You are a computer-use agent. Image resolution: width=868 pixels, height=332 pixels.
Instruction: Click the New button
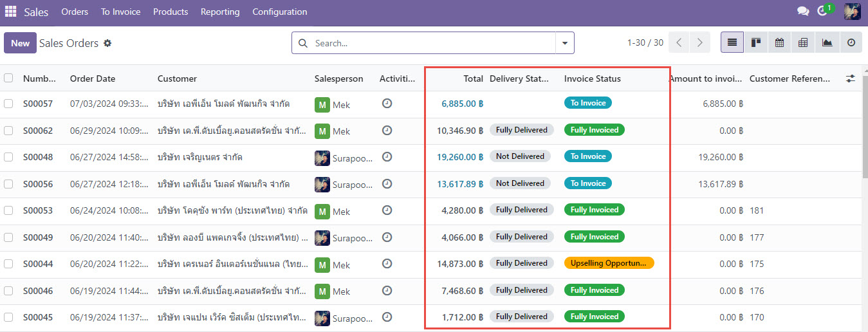(x=20, y=43)
